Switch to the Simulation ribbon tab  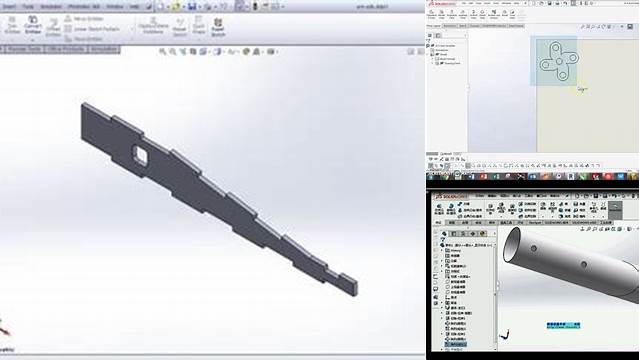coord(104,49)
